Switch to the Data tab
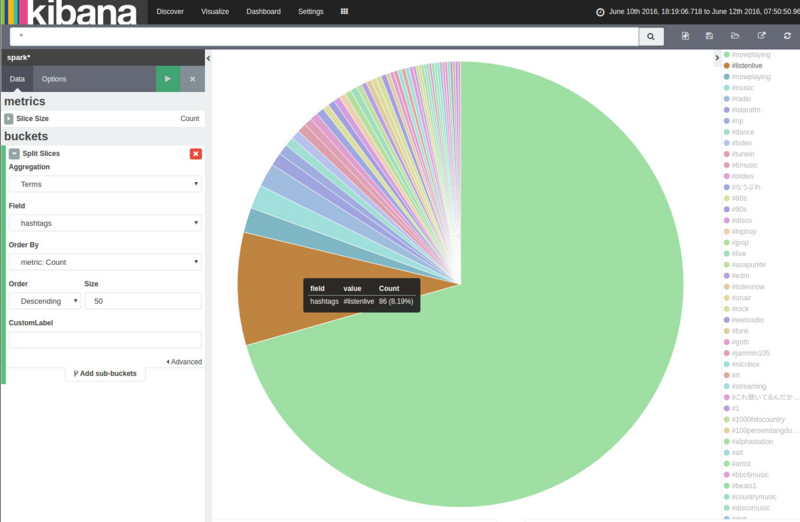The height and width of the screenshot is (522, 800). point(17,79)
